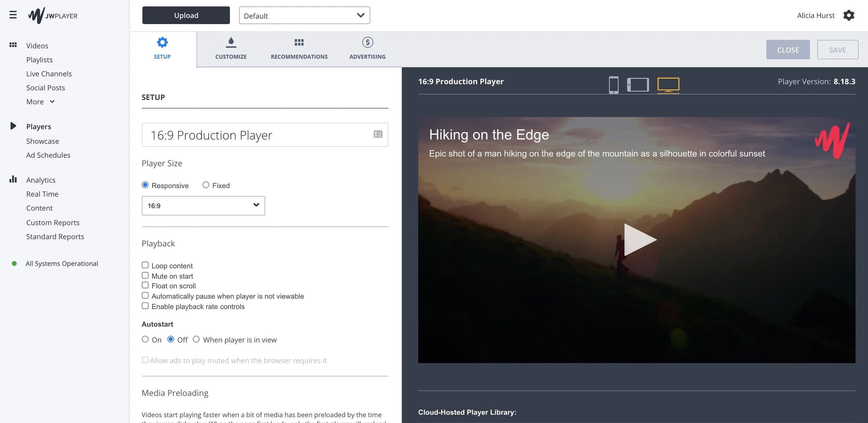Click the contact card icon in player name field
The image size is (868, 423).
[x=377, y=134]
